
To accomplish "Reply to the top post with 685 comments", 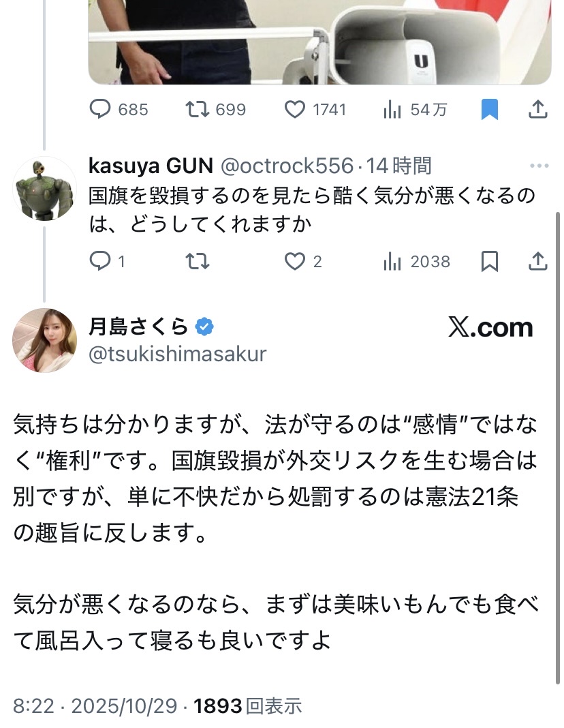I will 100,109.
